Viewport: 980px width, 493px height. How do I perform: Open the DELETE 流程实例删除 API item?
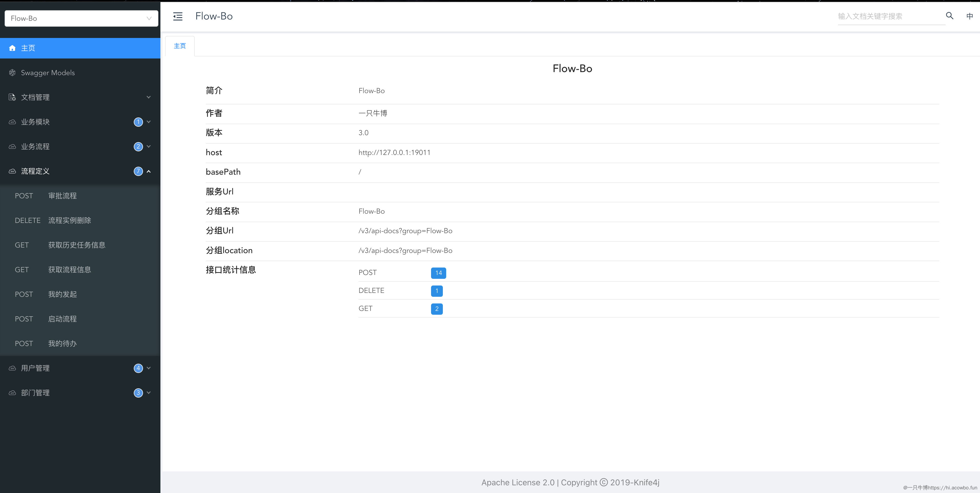pyautogui.click(x=69, y=220)
